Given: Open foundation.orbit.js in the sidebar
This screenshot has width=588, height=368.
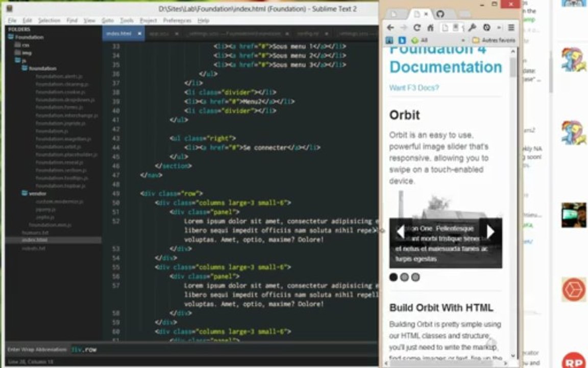Looking at the screenshot, I should (59, 147).
